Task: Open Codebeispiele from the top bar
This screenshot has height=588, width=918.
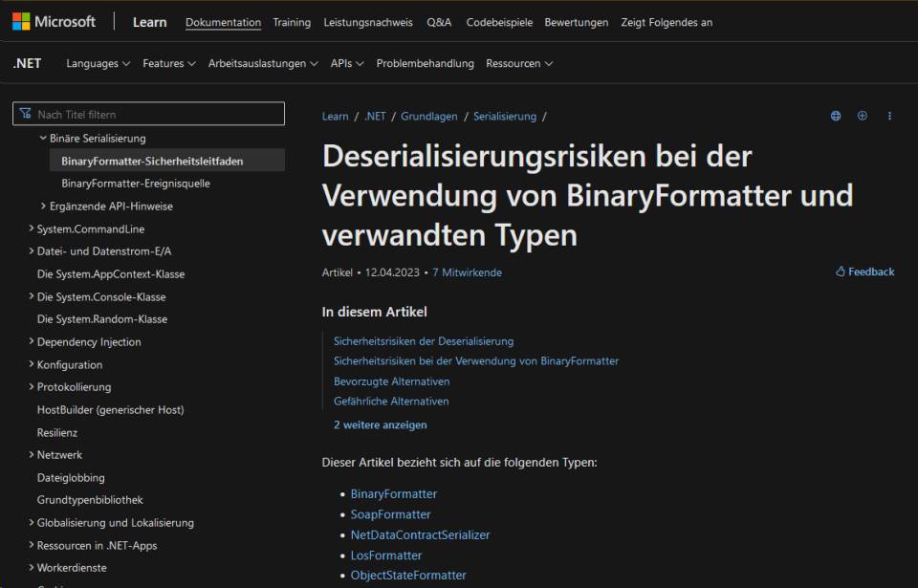Action: (x=501, y=21)
